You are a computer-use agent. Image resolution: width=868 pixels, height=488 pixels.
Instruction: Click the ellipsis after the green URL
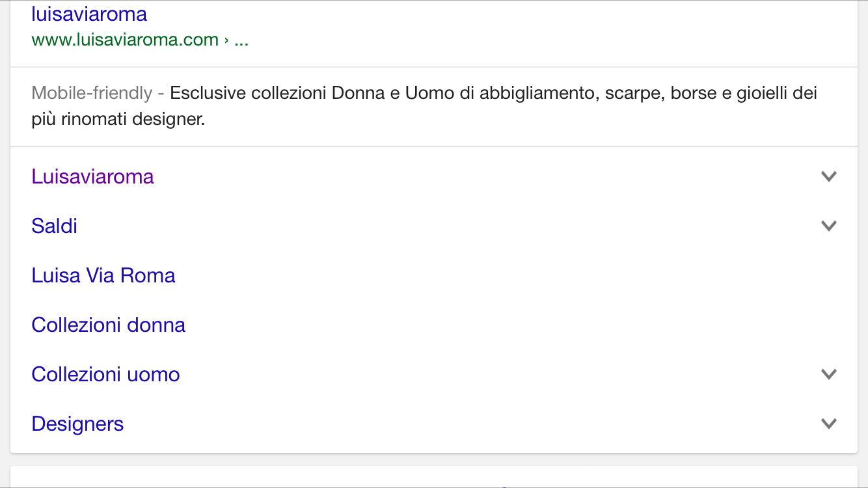coord(241,40)
